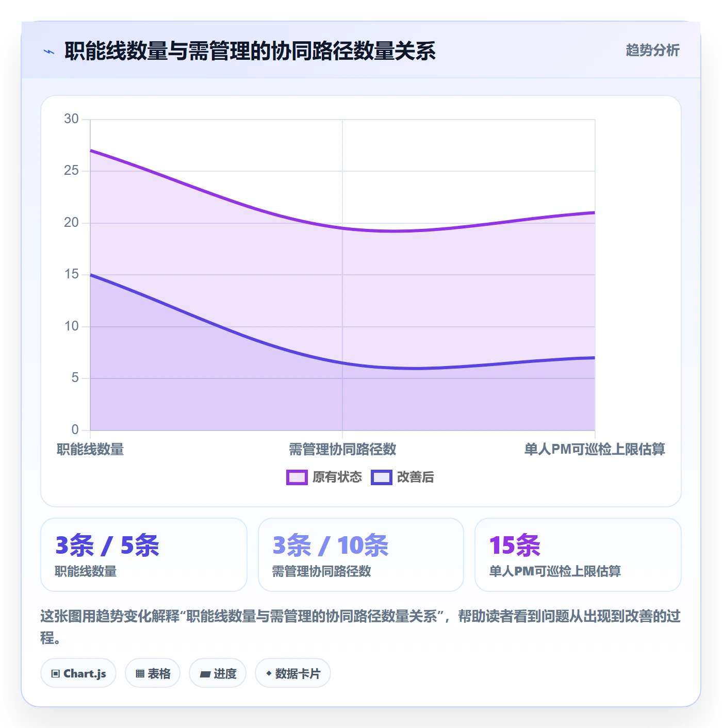The height and width of the screenshot is (728, 722).
Task: Click the bar icon in 进度 chip
Action: (205, 674)
